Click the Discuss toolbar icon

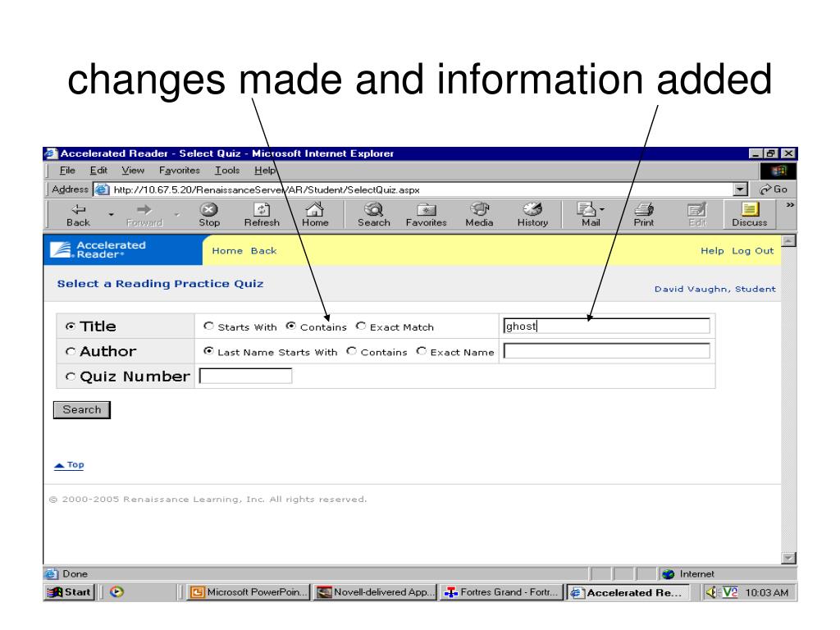[x=750, y=209]
